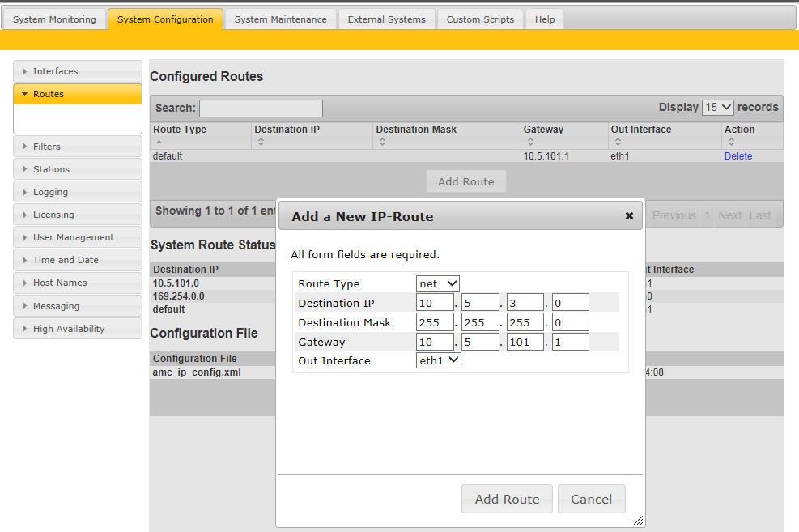Expand the High Availability section
The image size is (799, 532).
(78, 329)
